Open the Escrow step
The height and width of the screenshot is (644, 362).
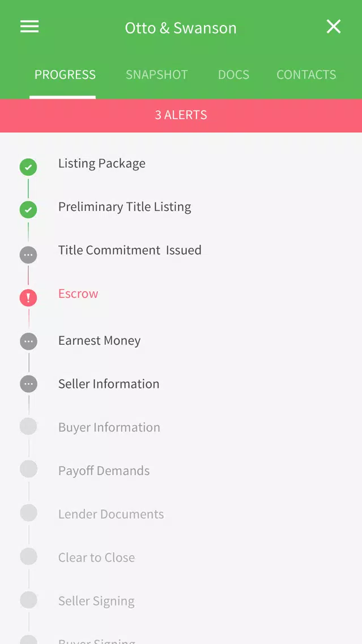coord(78,294)
